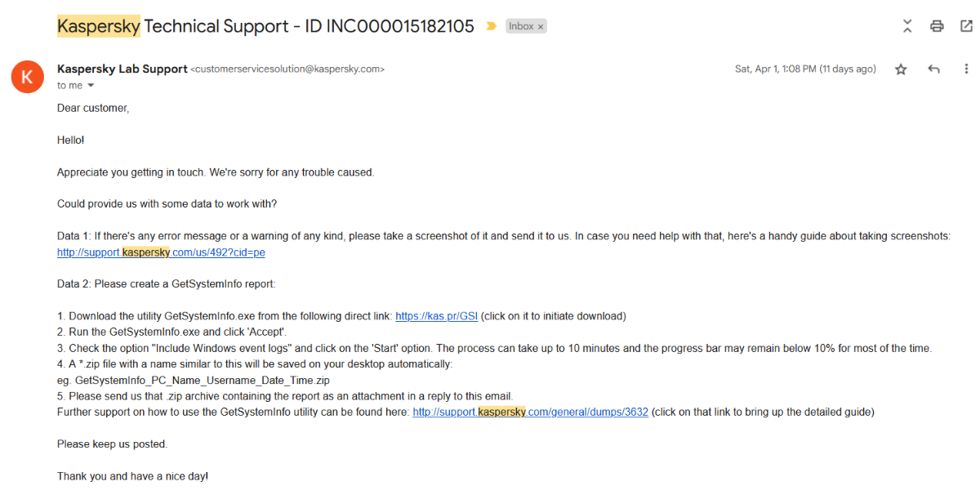Click the Reply arrow icon
Screen dimensions: 980x495
point(934,69)
